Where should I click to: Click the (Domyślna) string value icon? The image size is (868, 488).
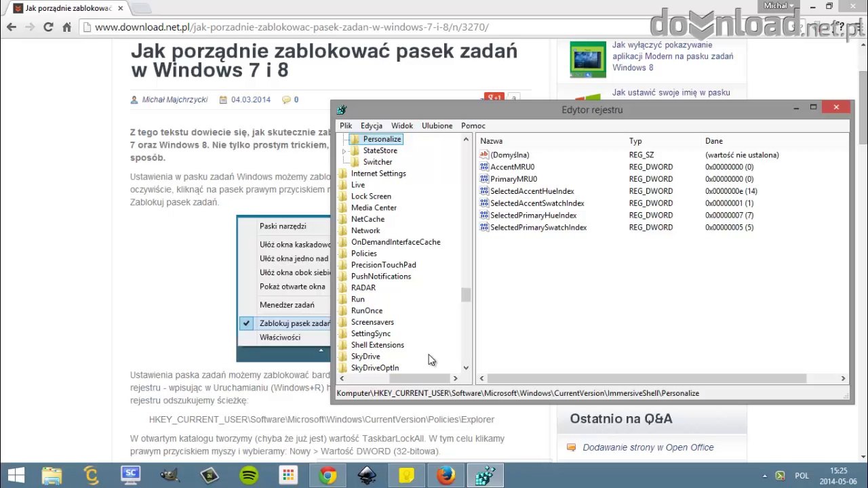click(x=484, y=155)
